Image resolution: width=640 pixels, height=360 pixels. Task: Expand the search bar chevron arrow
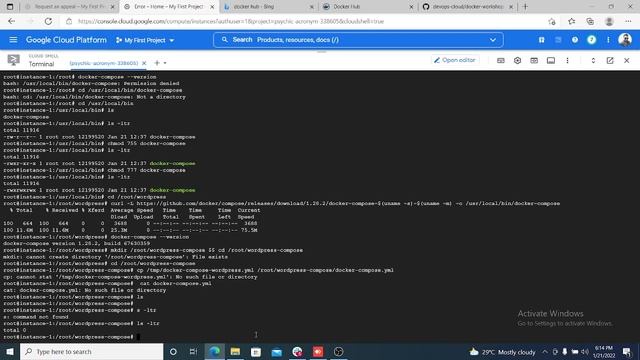(x=493, y=40)
